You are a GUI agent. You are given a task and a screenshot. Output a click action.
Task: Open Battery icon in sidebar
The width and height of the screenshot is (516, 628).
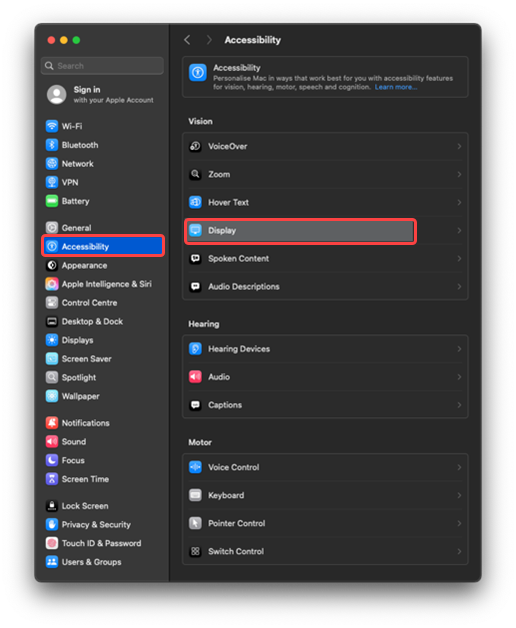[x=52, y=201]
